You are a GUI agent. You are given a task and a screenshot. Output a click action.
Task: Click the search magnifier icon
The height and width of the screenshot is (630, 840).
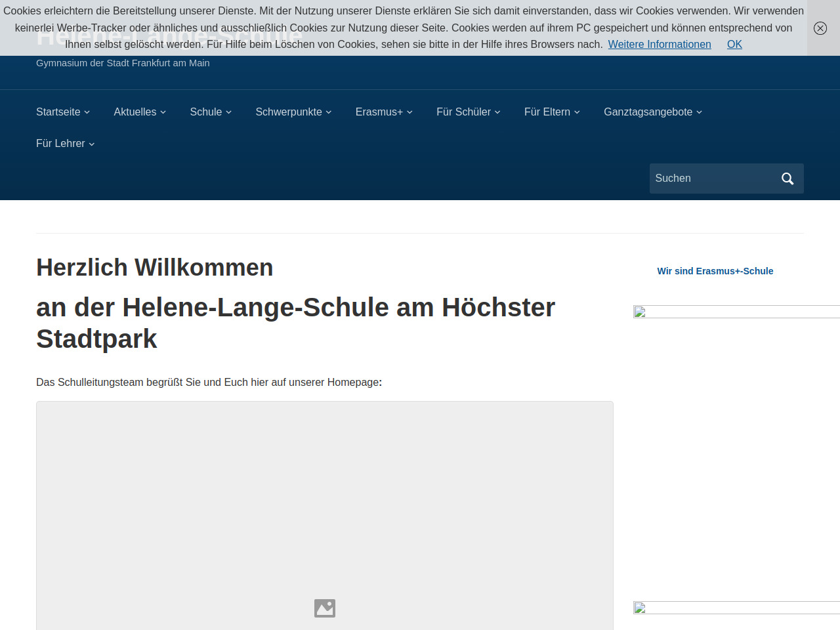[x=787, y=178]
